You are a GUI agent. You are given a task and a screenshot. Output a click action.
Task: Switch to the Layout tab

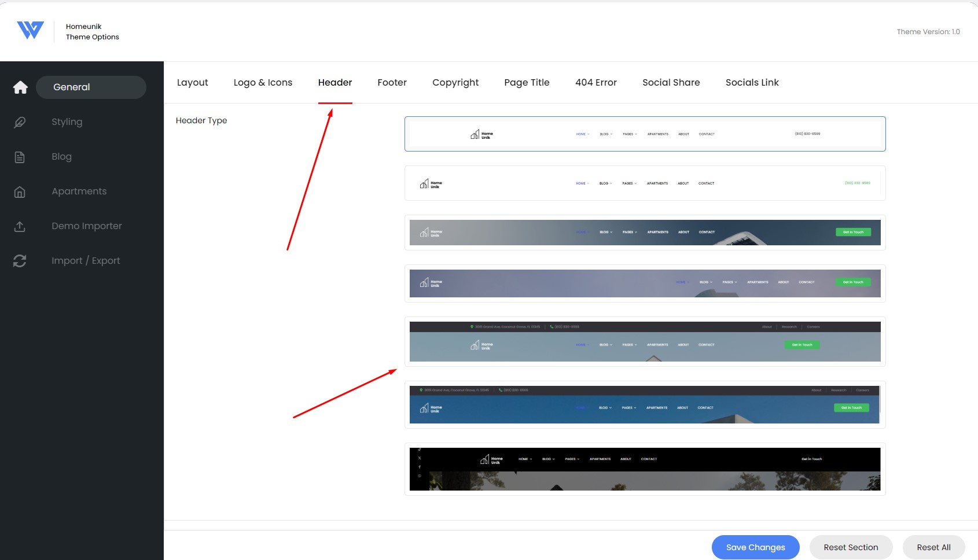192,83
